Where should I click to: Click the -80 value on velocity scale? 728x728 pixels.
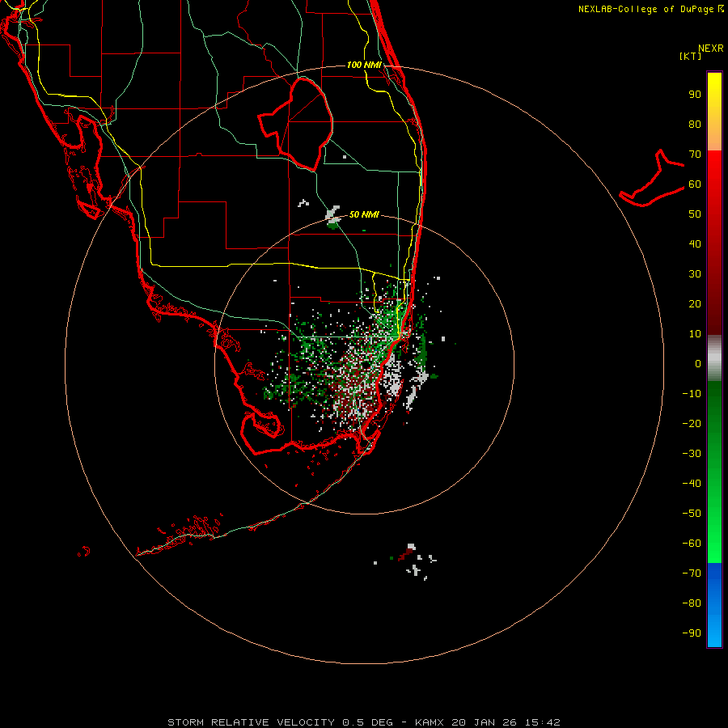click(x=692, y=603)
